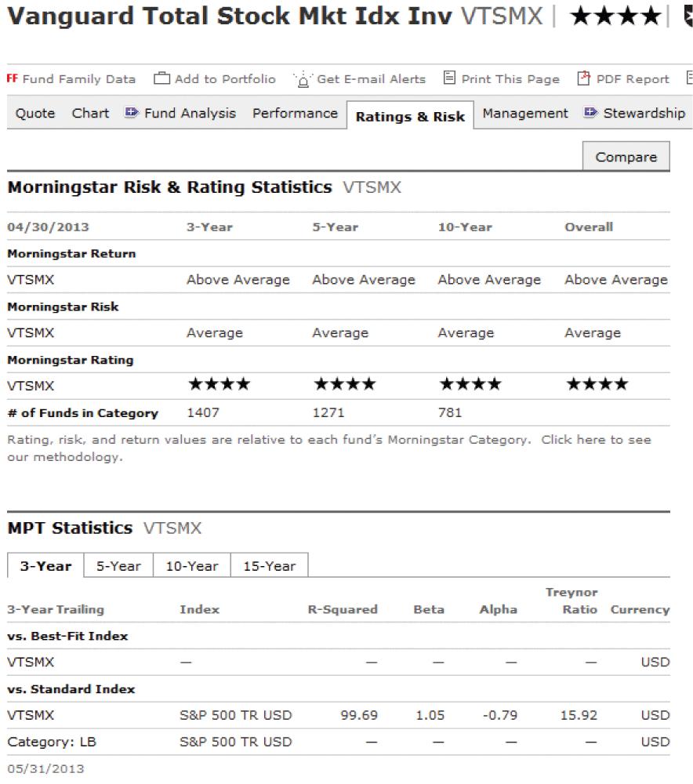Open Fund Family Data link
The image size is (693, 784).
(79, 79)
